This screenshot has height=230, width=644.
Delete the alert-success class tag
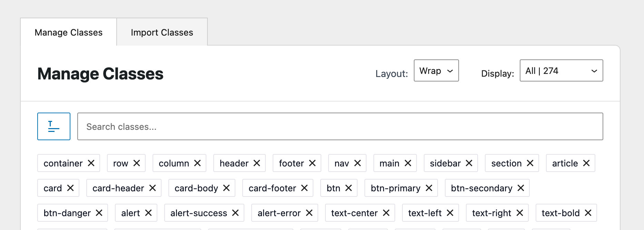click(235, 213)
